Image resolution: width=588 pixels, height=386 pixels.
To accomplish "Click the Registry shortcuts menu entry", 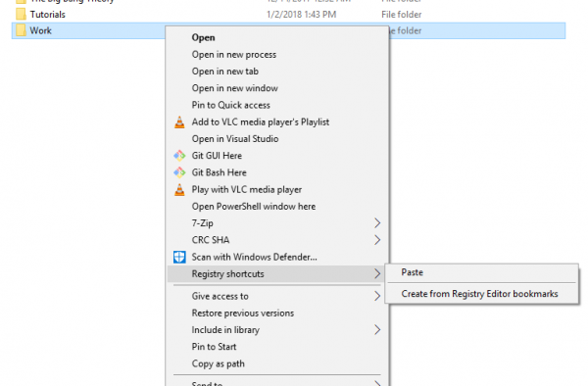I will pyautogui.click(x=276, y=274).
